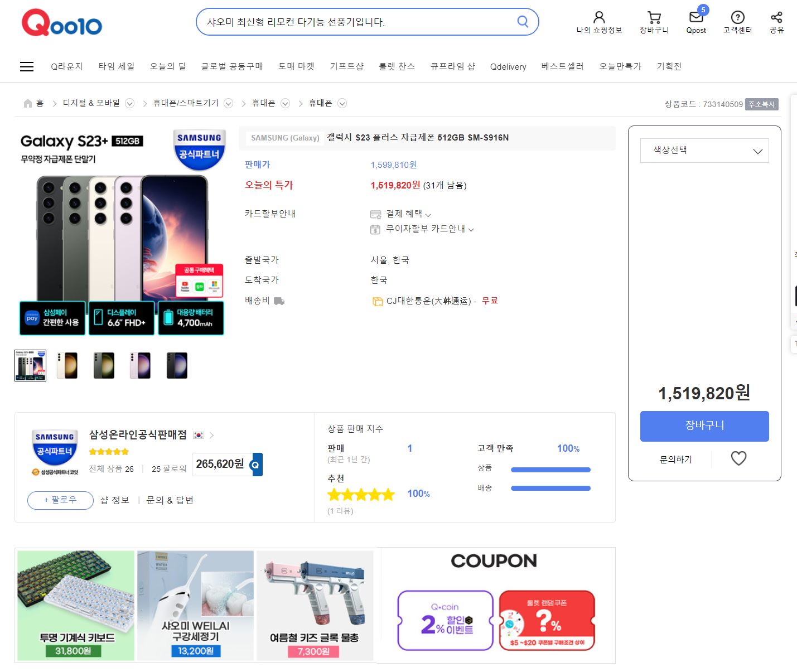Open 도매 마켓 menu item
797x672 pixels.
297,66
